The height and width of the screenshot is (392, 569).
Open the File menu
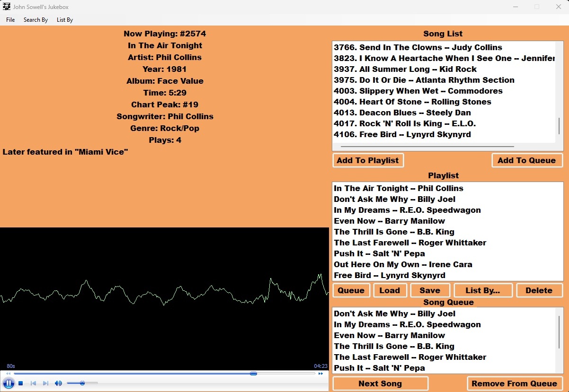pyautogui.click(x=10, y=20)
